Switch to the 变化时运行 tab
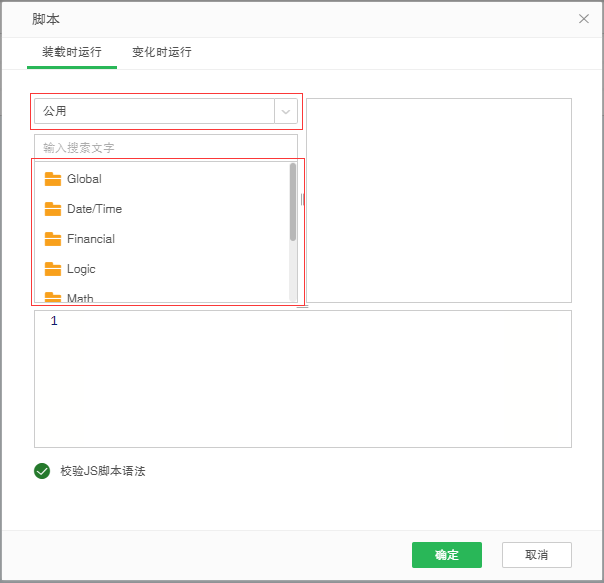The width and height of the screenshot is (604, 583). tap(161, 52)
